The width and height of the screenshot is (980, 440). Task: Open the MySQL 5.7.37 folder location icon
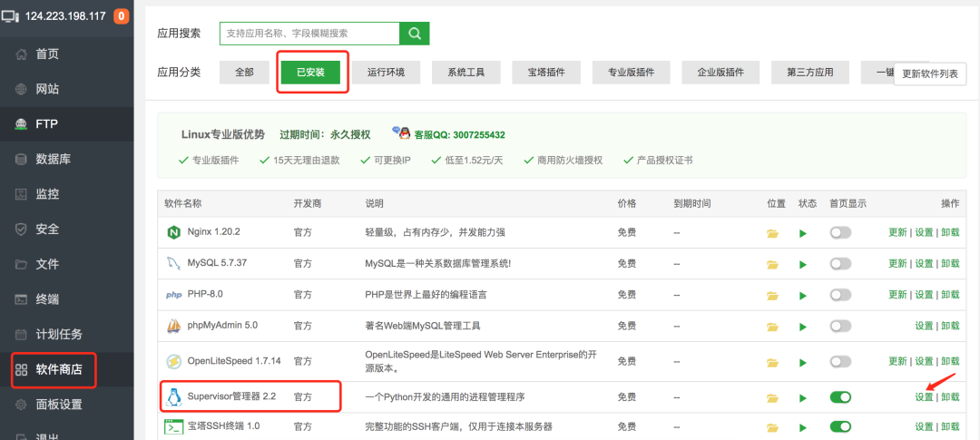click(773, 264)
